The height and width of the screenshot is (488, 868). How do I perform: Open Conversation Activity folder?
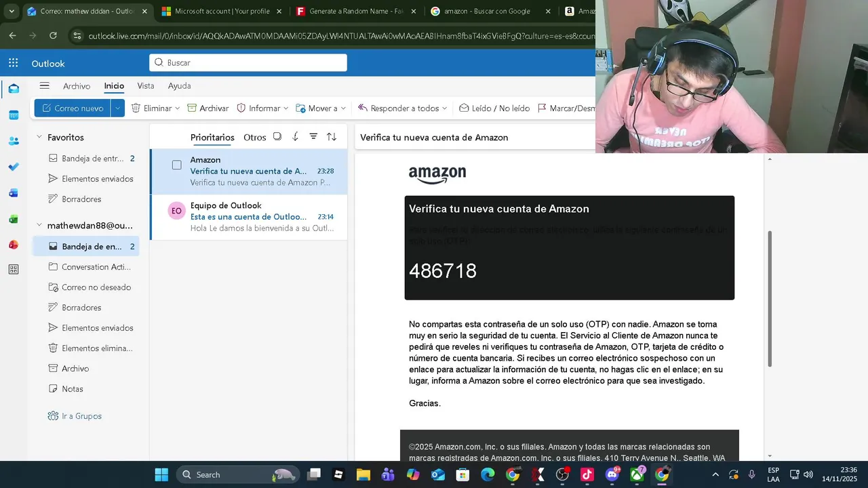(x=86, y=267)
